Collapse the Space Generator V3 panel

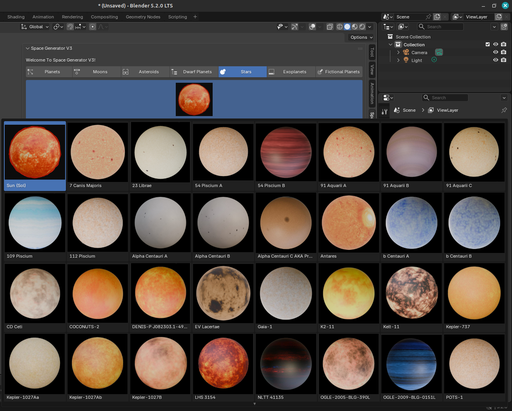pos(28,48)
